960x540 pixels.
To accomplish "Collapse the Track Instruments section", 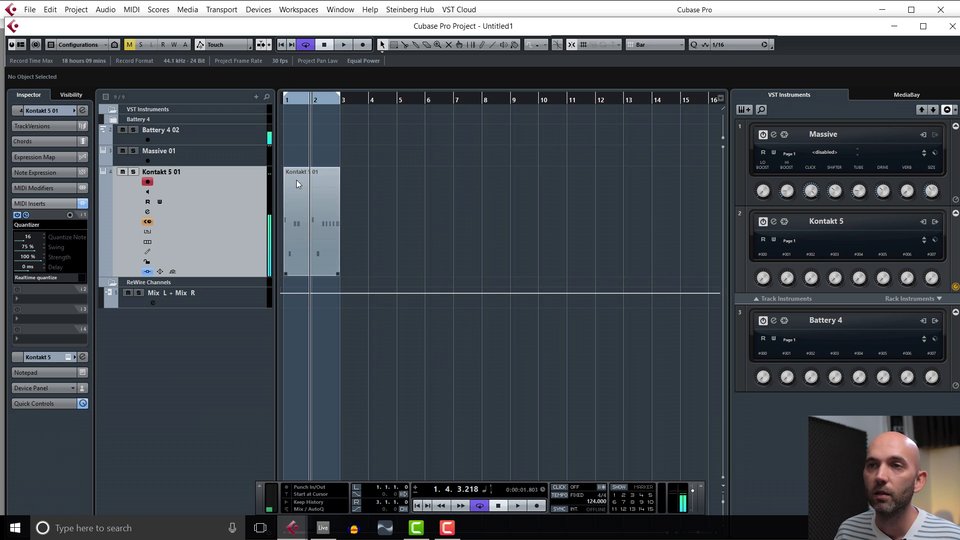I will click(x=782, y=299).
